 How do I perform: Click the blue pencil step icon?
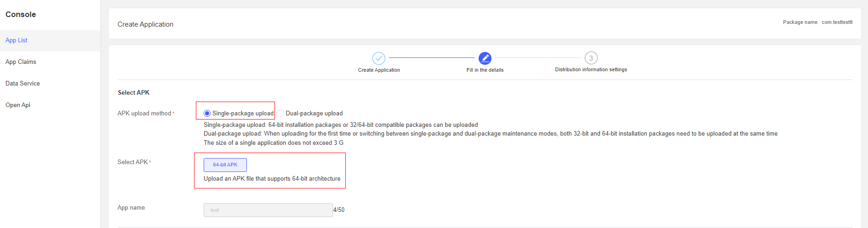pyautogui.click(x=485, y=58)
